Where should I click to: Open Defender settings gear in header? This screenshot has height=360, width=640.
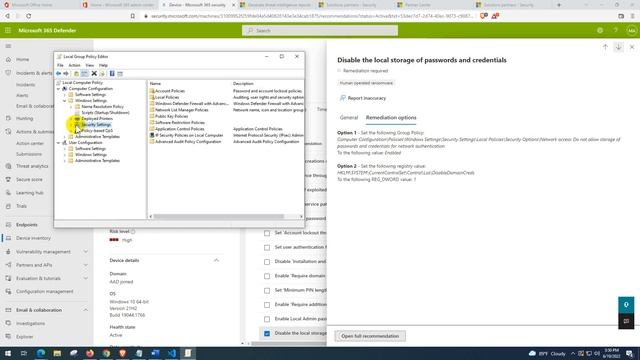click(x=600, y=31)
